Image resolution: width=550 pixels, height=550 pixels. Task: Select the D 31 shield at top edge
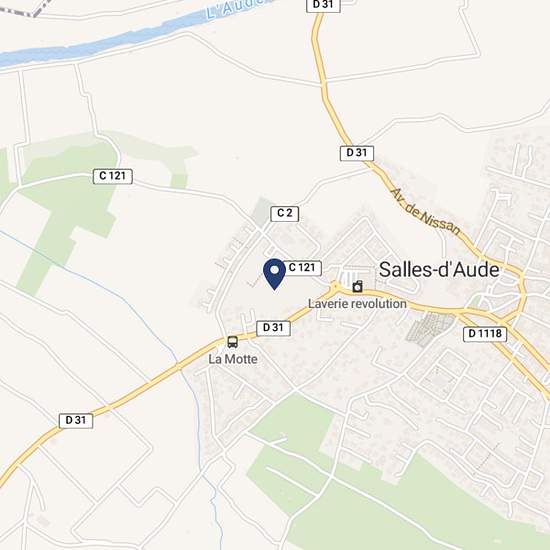pos(323,5)
